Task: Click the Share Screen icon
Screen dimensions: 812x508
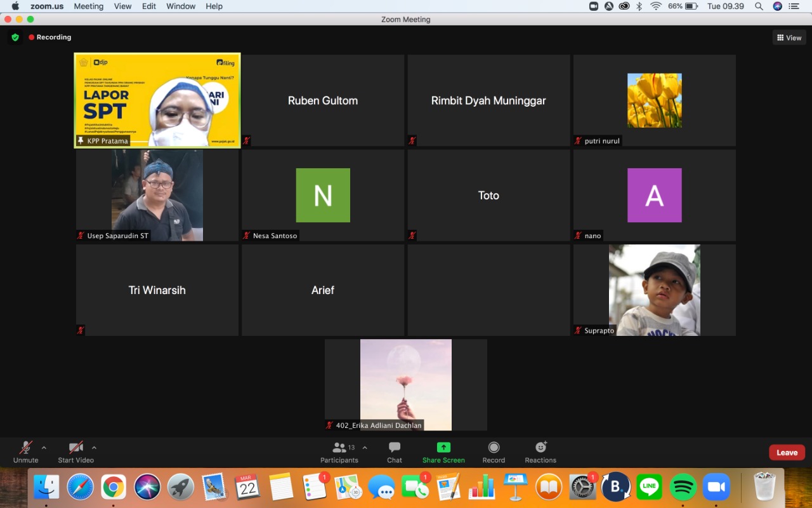Action: 443,448
